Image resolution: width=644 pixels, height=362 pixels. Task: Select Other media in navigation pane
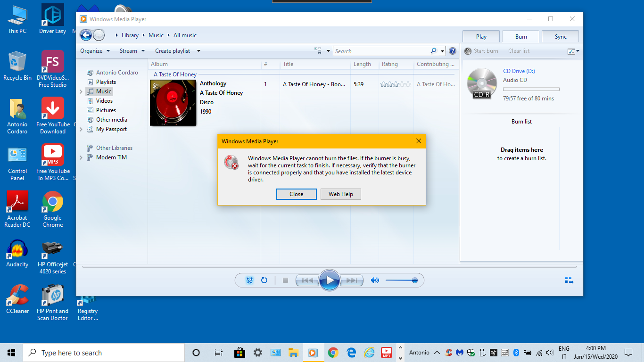click(x=112, y=120)
